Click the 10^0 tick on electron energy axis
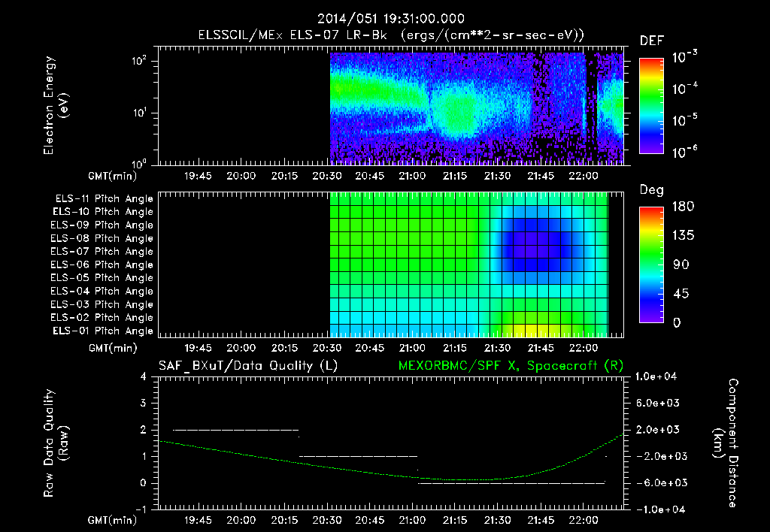Image resolution: width=770 pixels, height=532 pixels. (139, 163)
